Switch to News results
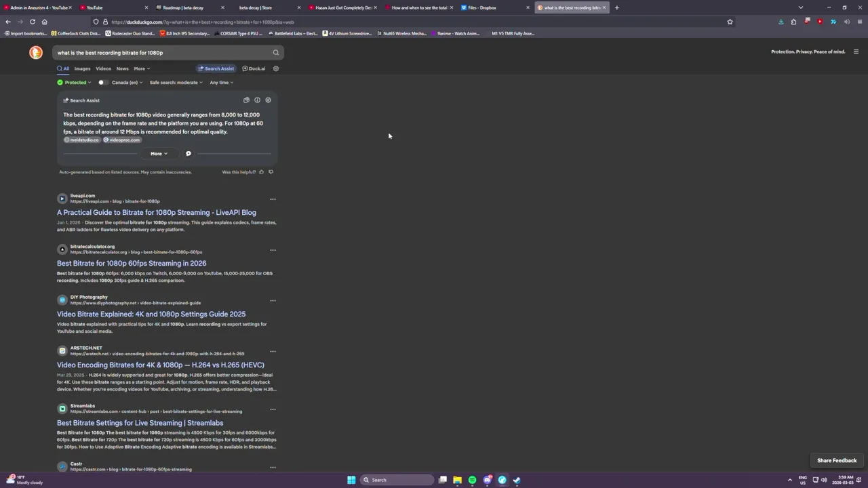868x488 pixels. click(x=122, y=68)
